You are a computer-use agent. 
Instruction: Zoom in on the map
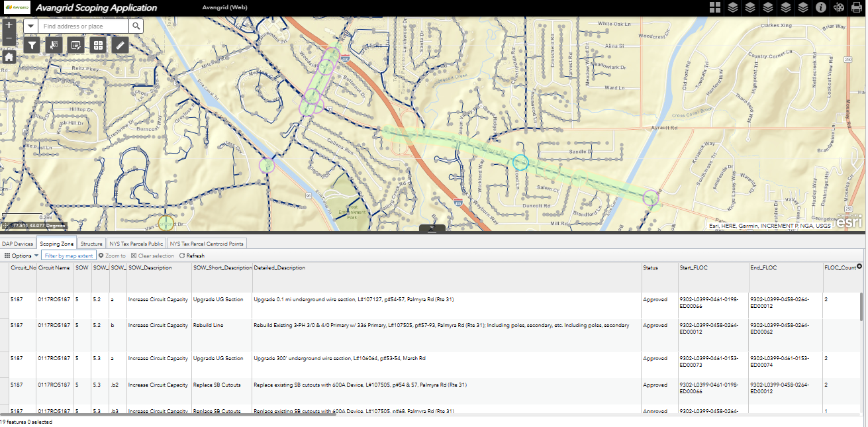click(9, 26)
